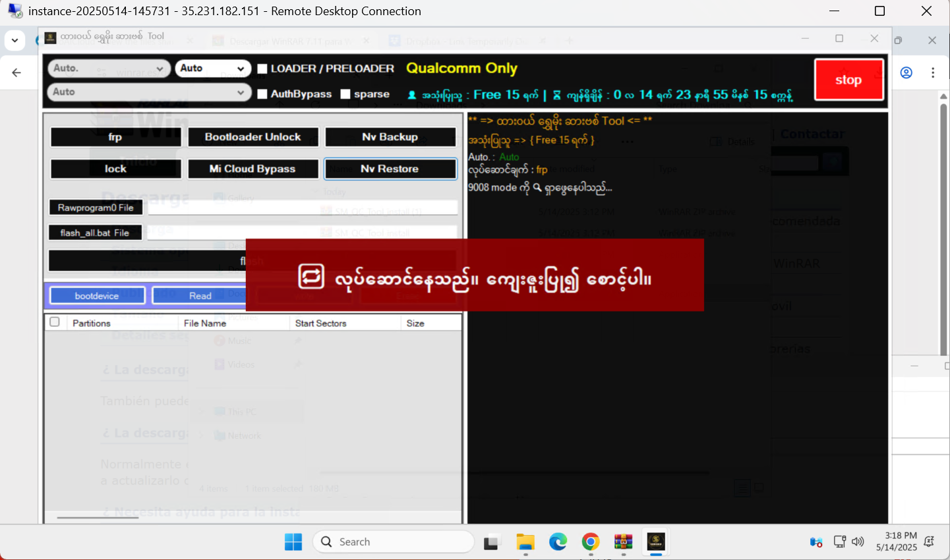Click the Rawprogram0 file path field
Image resolution: width=950 pixels, height=560 pixels.
(x=303, y=208)
